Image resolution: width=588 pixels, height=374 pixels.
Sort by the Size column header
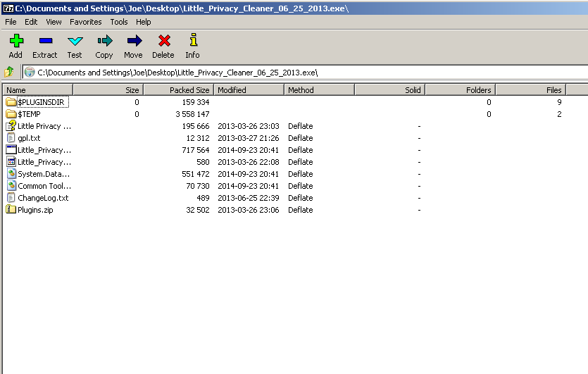coord(108,90)
